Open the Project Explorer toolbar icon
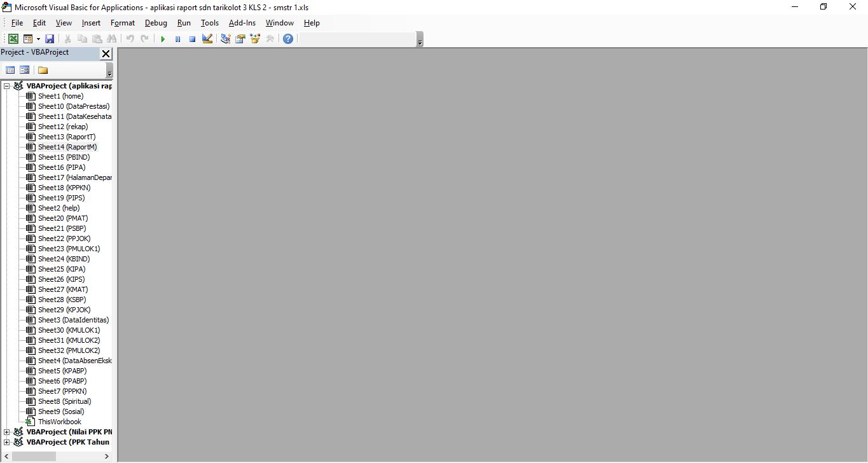Image resolution: width=868 pixels, height=463 pixels. (226, 39)
